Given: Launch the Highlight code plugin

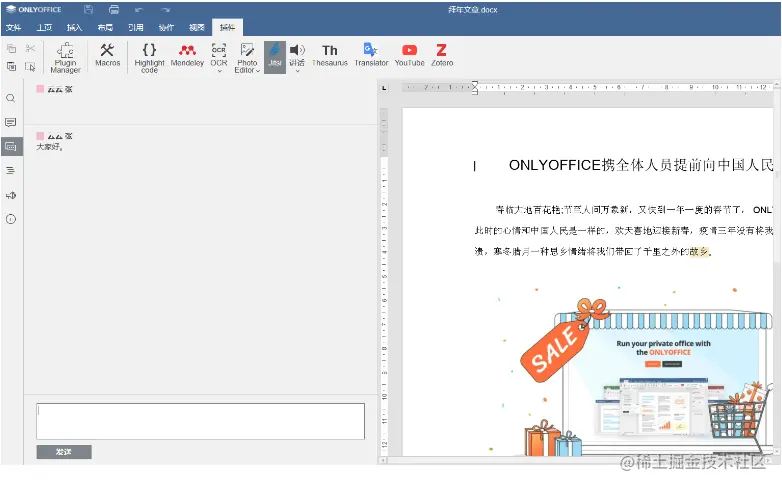Looking at the screenshot, I should click(x=149, y=57).
